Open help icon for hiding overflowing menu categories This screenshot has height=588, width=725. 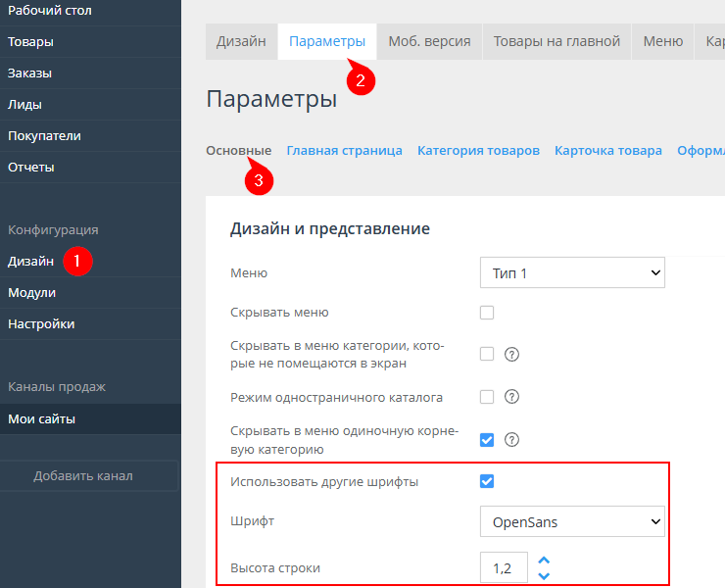pyautogui.click(x=511, y=355)
